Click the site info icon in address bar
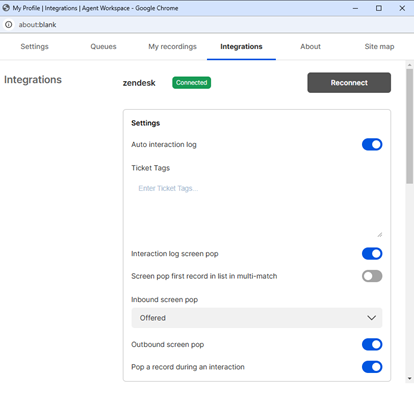This screenshot has width=414, height=400. tap(9, 24)
